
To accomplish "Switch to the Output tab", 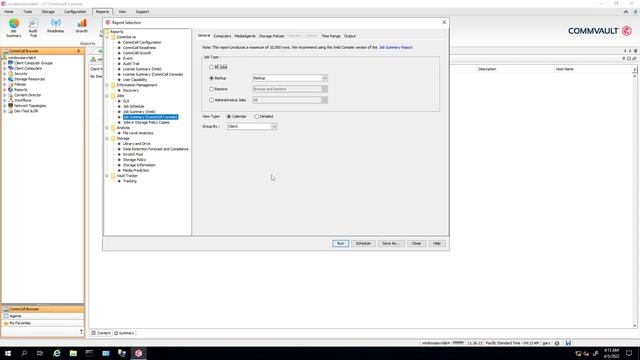I will tap(350, 36).
